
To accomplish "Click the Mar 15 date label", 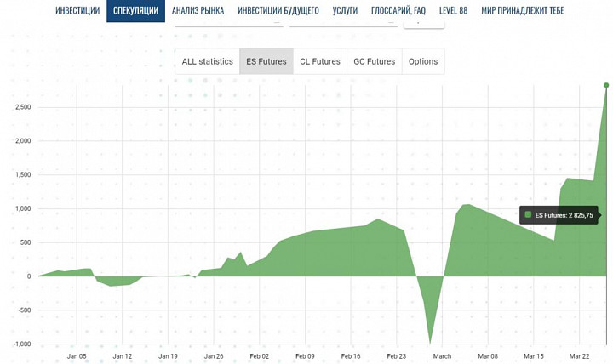I will 534,356.
